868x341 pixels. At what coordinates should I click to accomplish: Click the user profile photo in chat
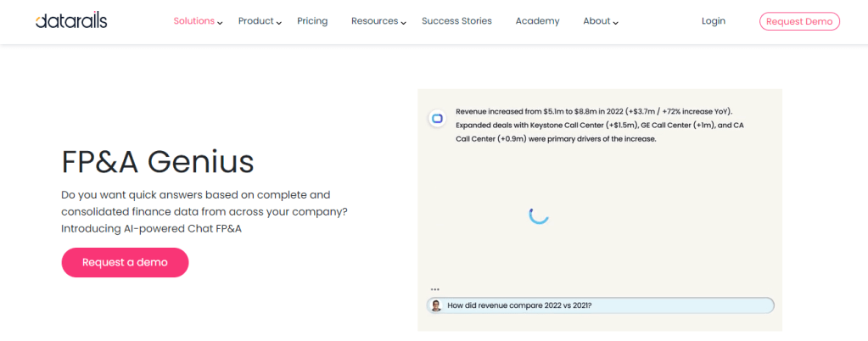pos(436,305)
